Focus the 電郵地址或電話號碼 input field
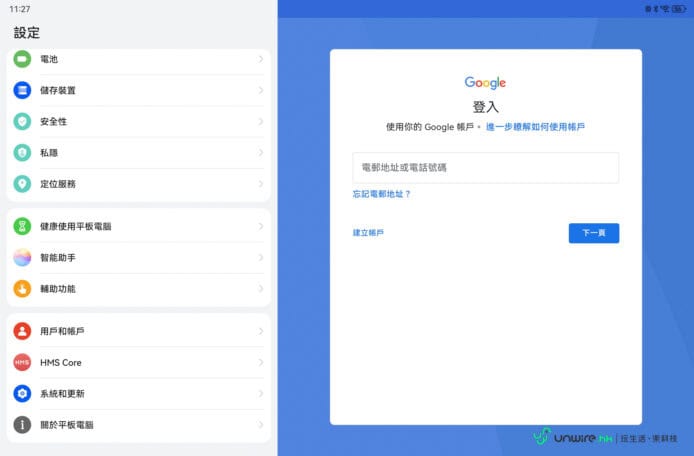The width and height of the screenshot is (694, 456). click(x=485, y=167)
